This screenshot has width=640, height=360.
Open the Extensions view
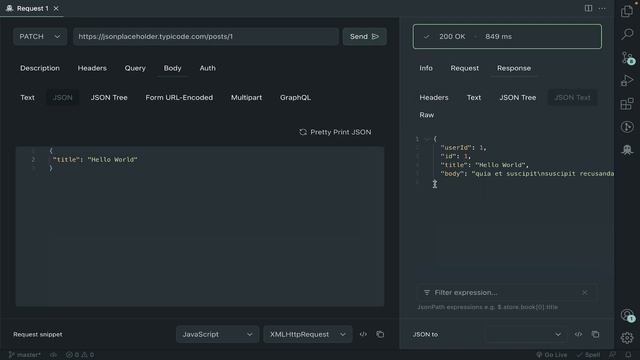[x=627, y=104]
